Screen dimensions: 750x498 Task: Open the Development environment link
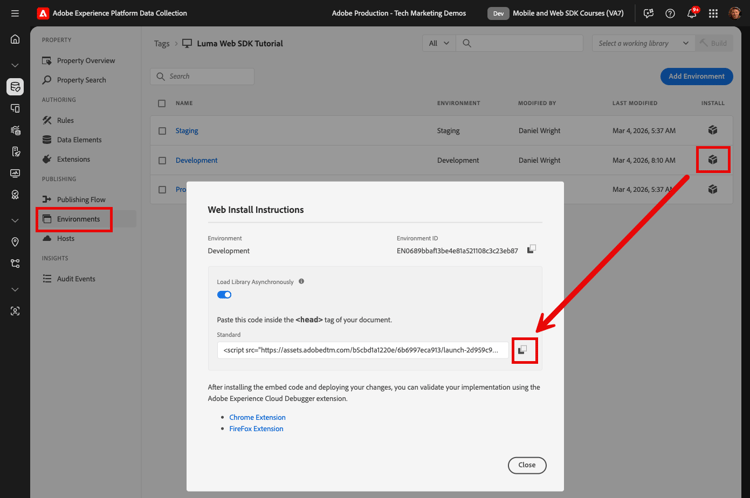coord(196,160)
